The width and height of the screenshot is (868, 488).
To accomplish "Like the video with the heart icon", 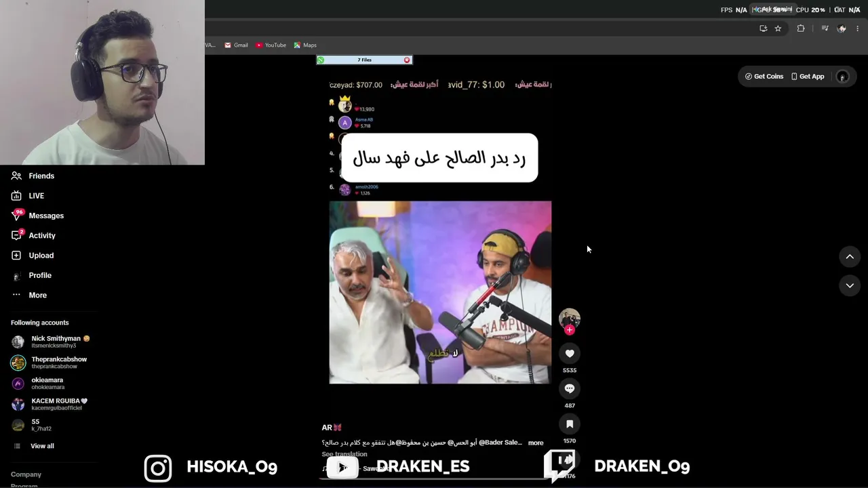I will (570, 353).
